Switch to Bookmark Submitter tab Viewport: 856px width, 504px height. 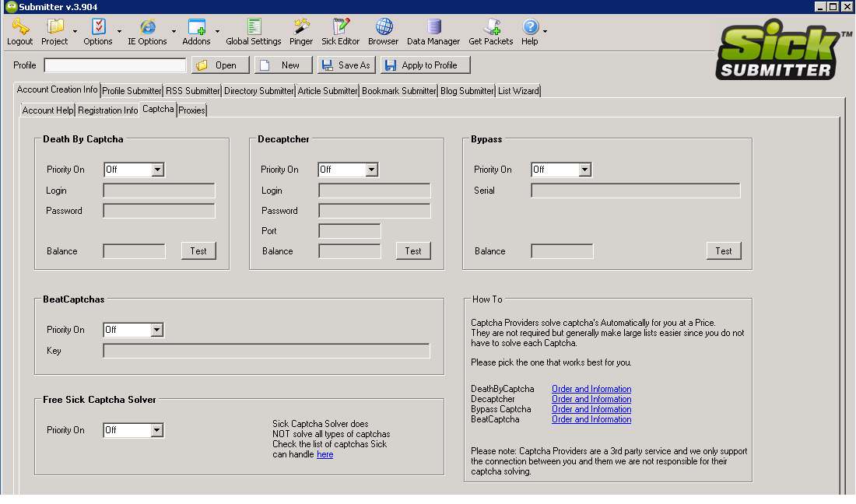pos(399,90)
